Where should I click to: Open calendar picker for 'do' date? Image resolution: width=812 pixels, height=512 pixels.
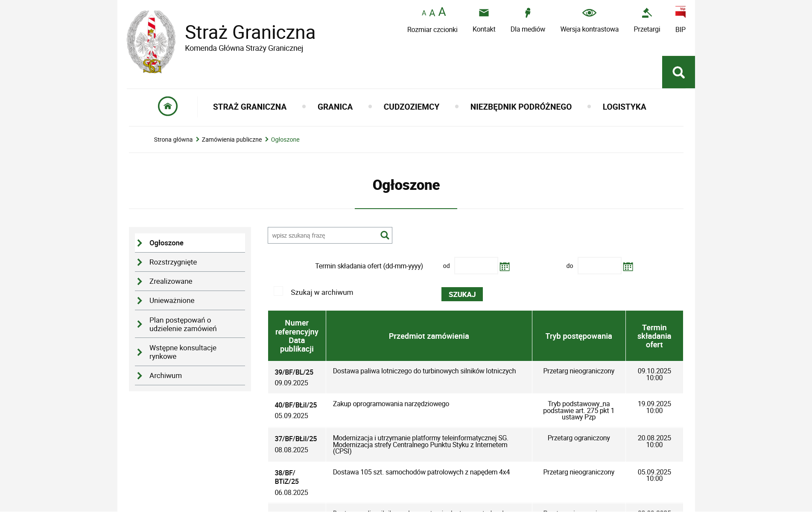[x=628, y=267]
